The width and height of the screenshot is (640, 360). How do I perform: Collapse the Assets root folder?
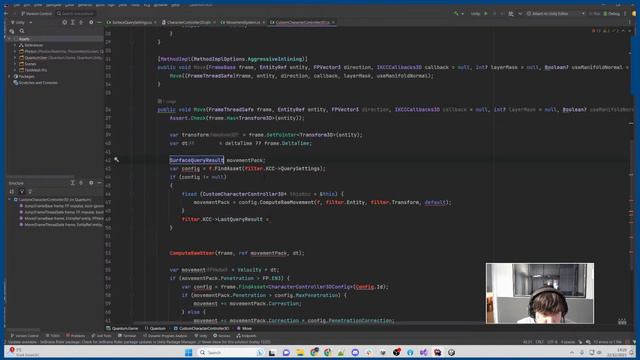pyautogui.click(x=9, y=39)
